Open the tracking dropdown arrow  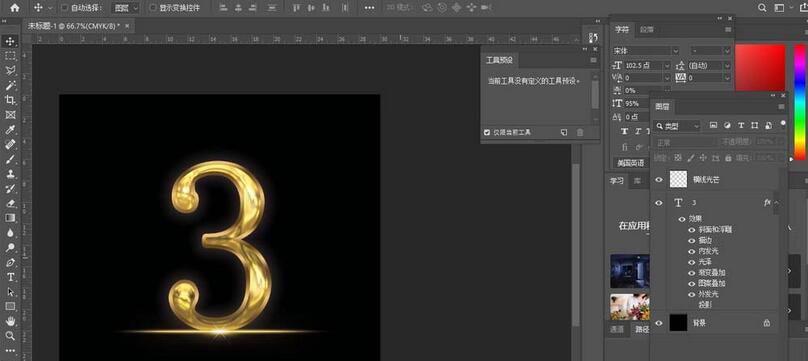727,78
